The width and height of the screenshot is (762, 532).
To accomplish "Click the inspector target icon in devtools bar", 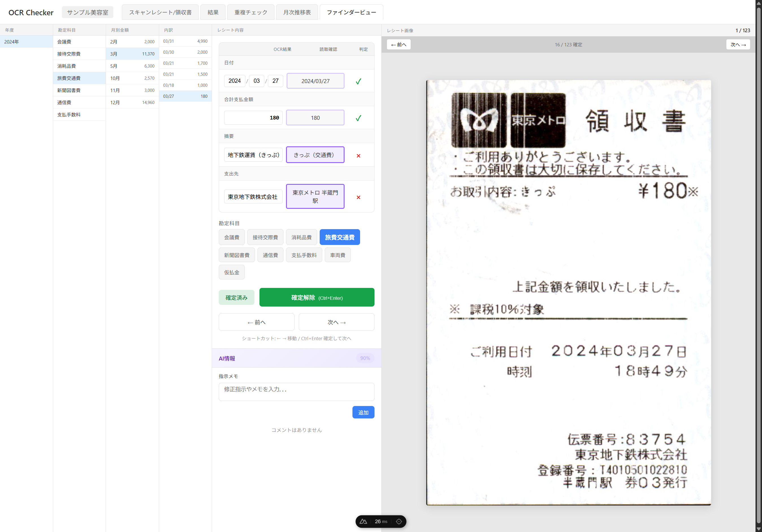I will (399, 521).
